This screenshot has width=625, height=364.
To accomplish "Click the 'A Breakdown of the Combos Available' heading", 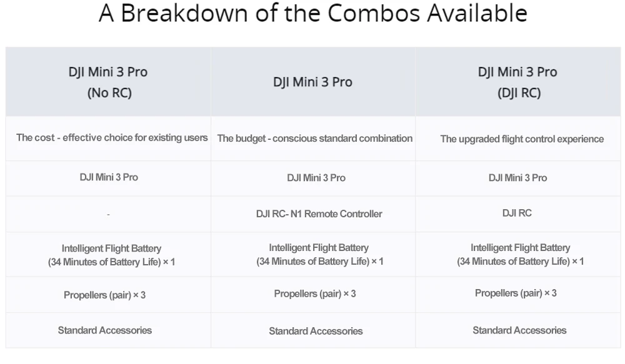I will coord(313,12).
